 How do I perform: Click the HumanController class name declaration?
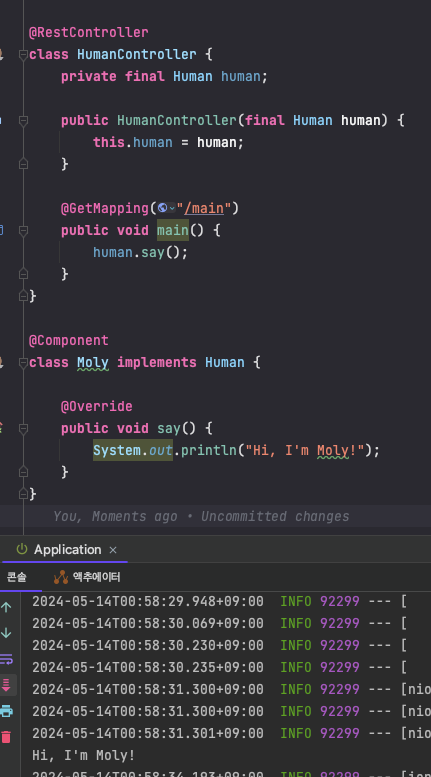pyautogui.click(x=137, y=54)
